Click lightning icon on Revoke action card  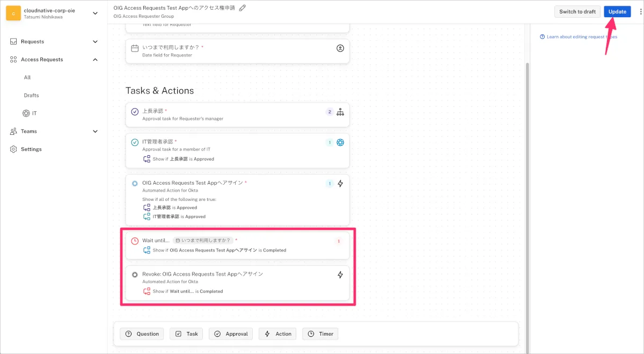point(340,274)
